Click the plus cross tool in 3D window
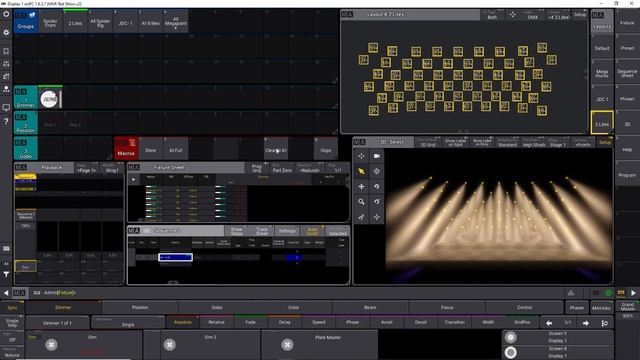 [361, 187]
